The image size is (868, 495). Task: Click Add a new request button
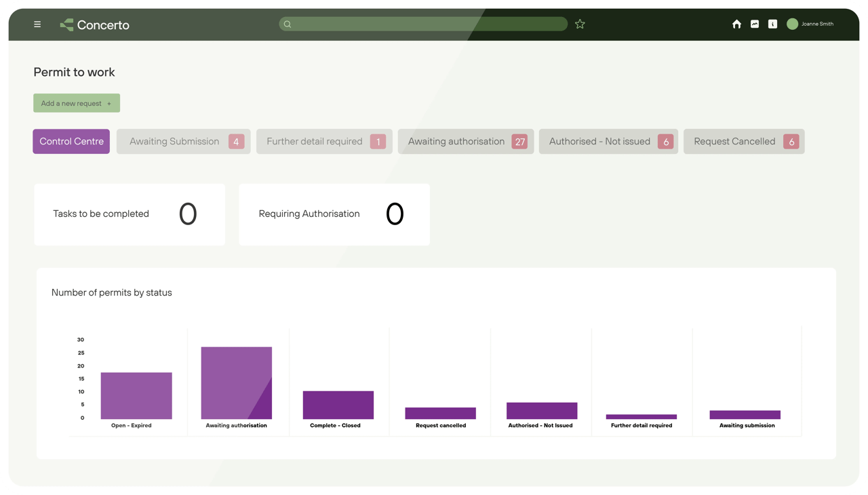coord(77,103)
